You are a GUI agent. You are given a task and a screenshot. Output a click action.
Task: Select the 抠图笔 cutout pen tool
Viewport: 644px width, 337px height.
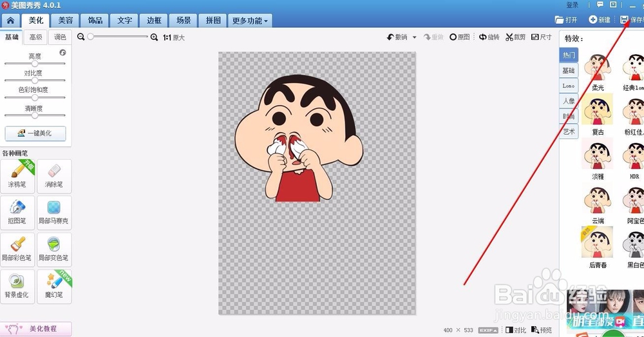(x=17, y=212)
